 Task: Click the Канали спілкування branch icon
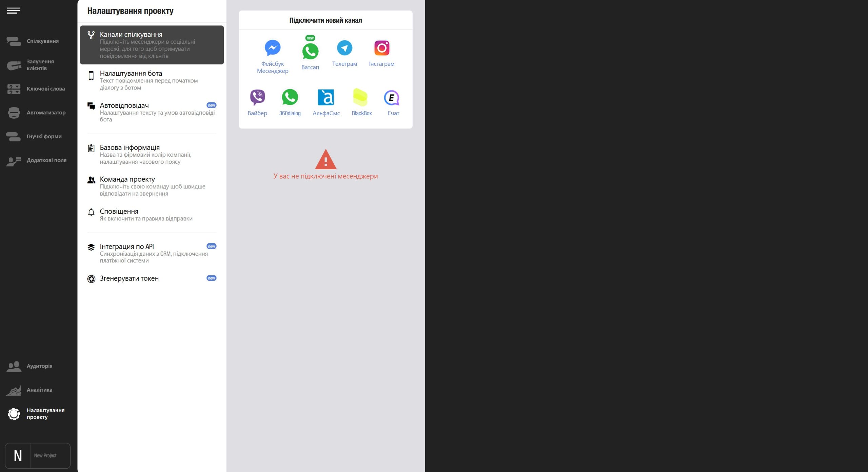91,35
